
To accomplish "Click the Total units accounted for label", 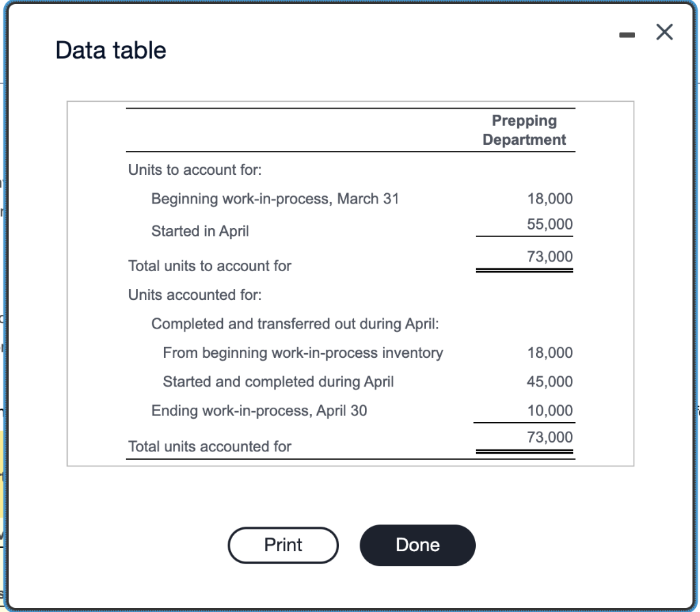I will 209,446.
